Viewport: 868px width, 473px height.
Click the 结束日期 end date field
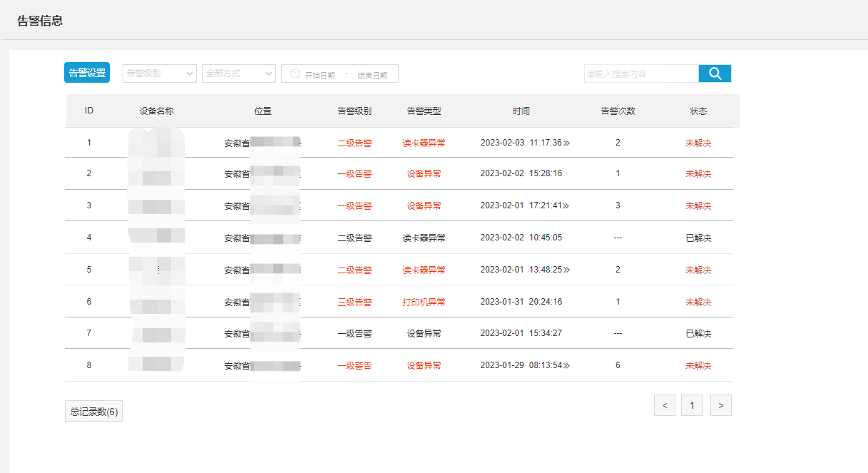point(372,74)
